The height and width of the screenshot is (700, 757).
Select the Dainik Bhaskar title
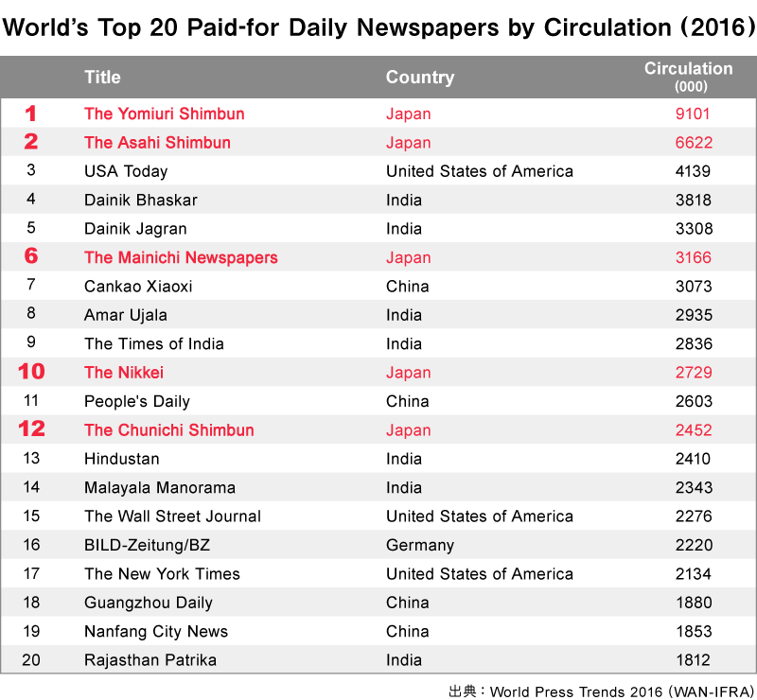[141, 200]
